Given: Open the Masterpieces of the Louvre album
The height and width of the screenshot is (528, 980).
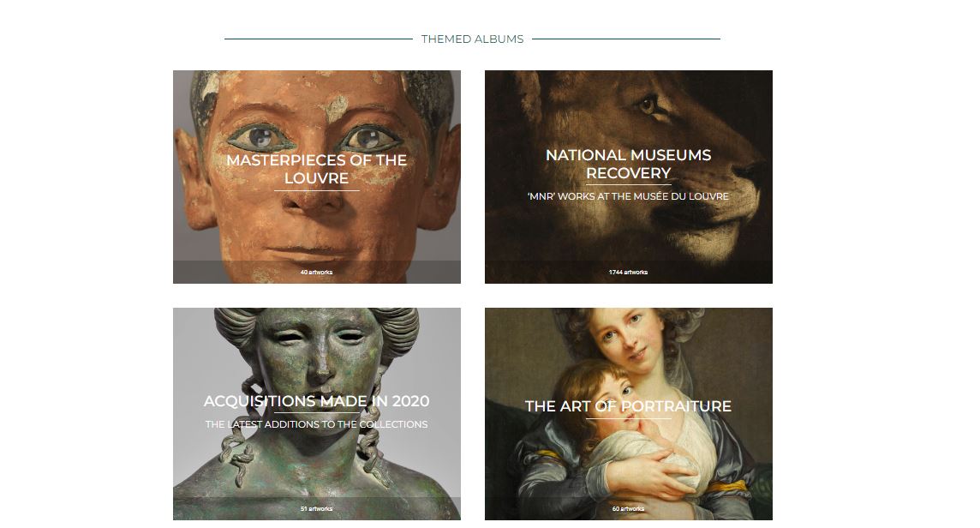Looking at the screenshot, I should (x=316, y=169).
